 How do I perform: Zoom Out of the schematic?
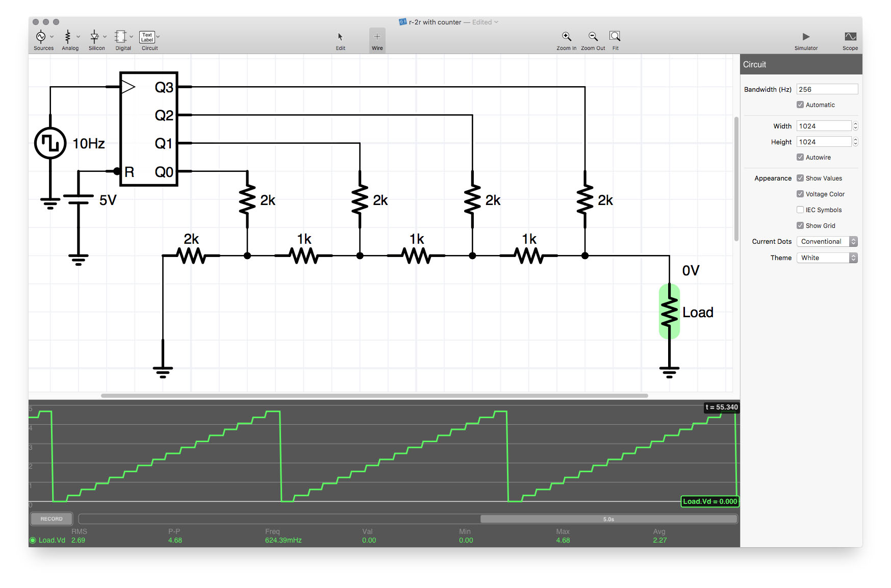tap(593, 40)
